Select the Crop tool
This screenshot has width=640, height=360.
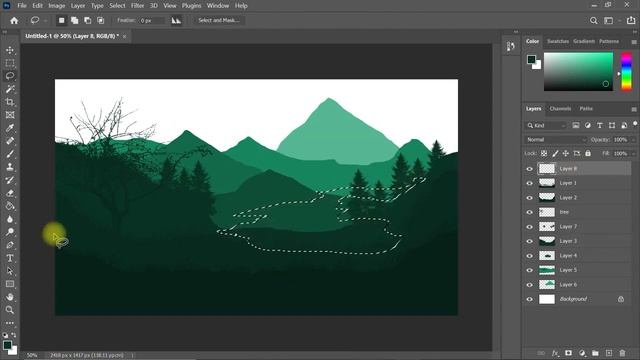click(x=10, y=102)
